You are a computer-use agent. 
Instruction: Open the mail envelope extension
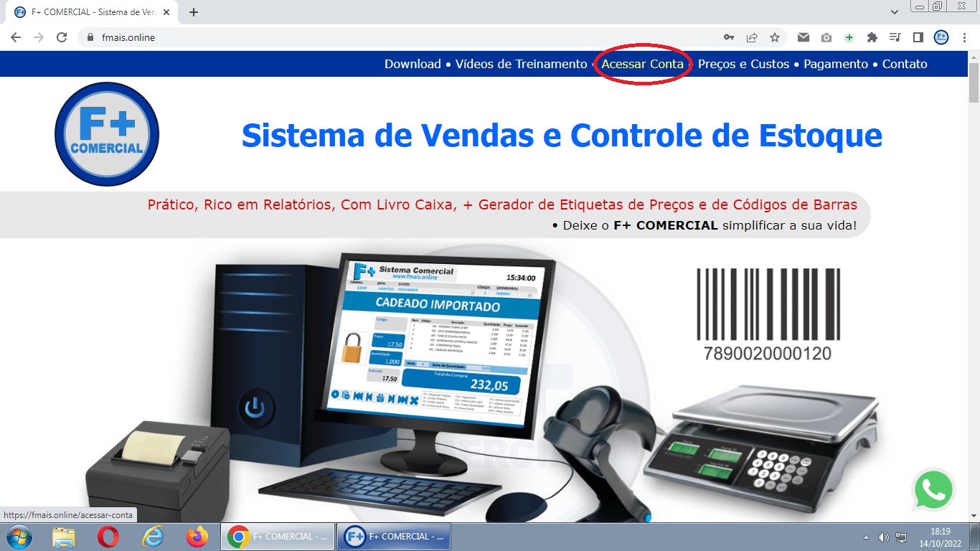click(804, 37)
